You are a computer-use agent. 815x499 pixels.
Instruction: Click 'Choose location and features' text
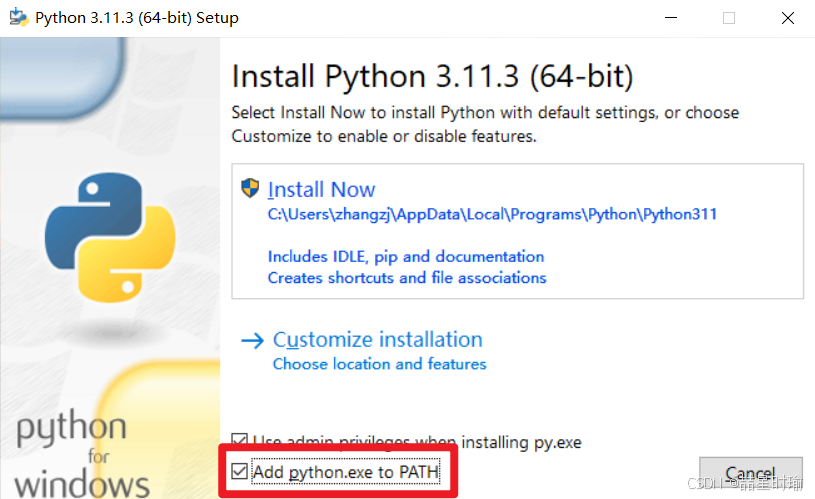(379, 364)
